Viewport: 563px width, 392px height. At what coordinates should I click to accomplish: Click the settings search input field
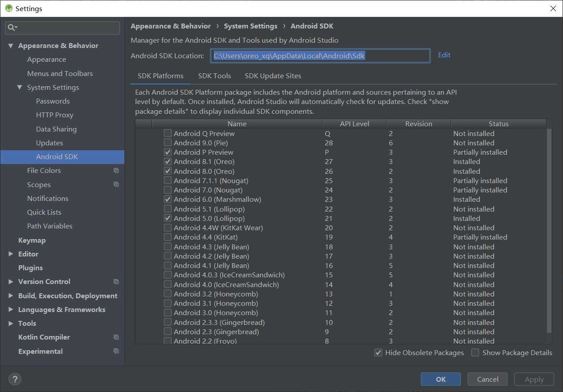click(63, 28)
